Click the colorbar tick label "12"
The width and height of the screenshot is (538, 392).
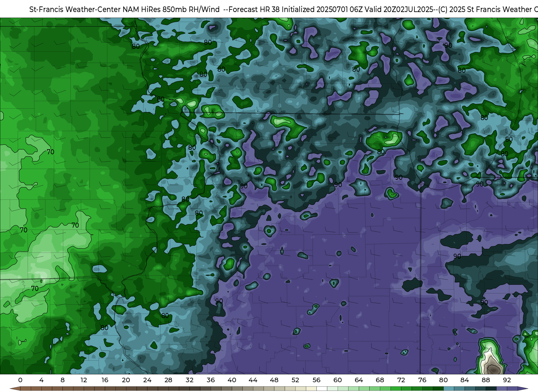point(84,380)
